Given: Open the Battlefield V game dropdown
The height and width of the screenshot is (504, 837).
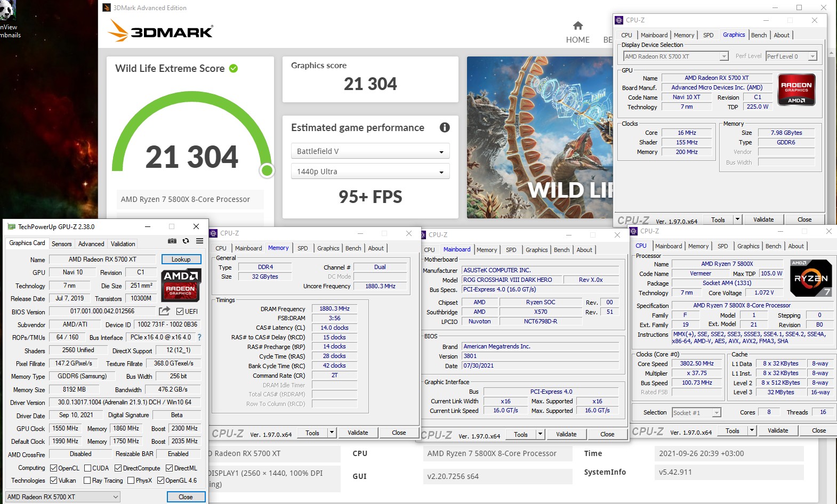Looking at the screenshot, I should tap(370, 151).
